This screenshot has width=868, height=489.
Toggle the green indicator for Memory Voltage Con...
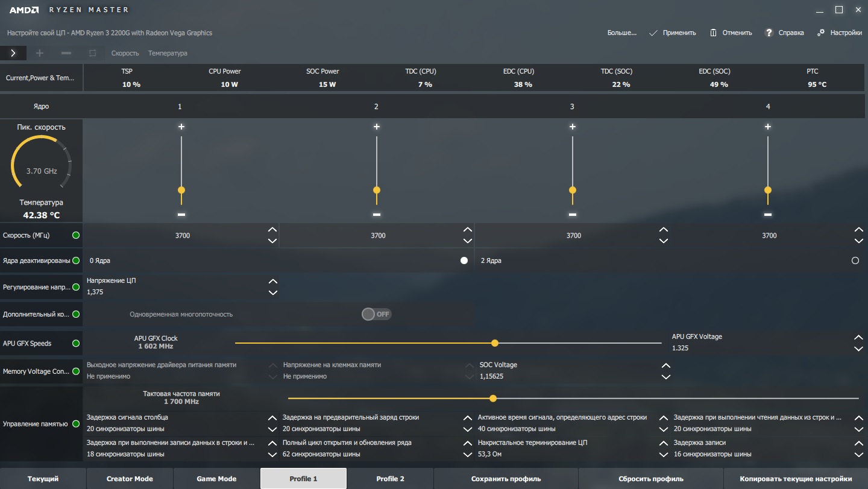click(x=76, y=371)
